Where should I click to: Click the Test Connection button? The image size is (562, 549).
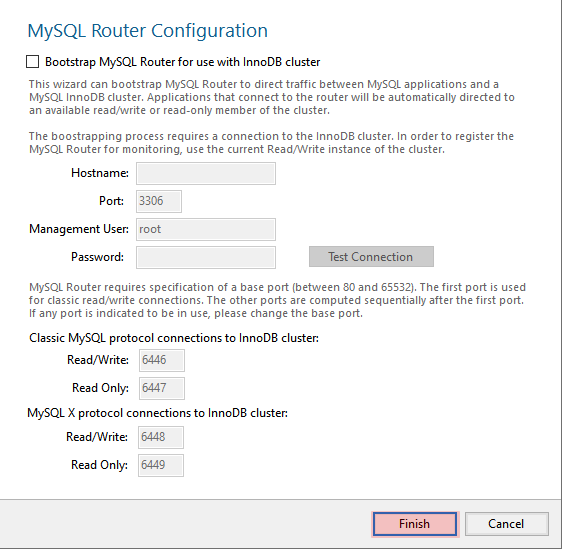click(x=371, y=257)
